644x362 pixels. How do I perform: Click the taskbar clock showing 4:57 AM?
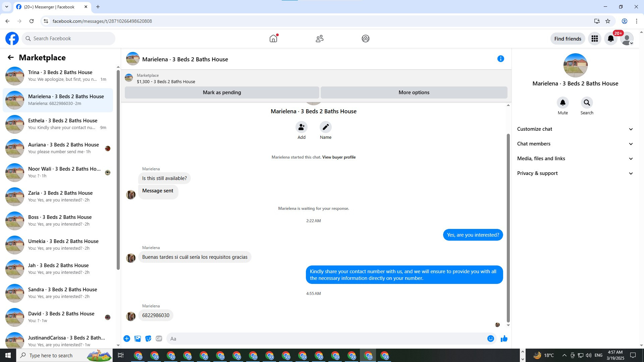615,355
